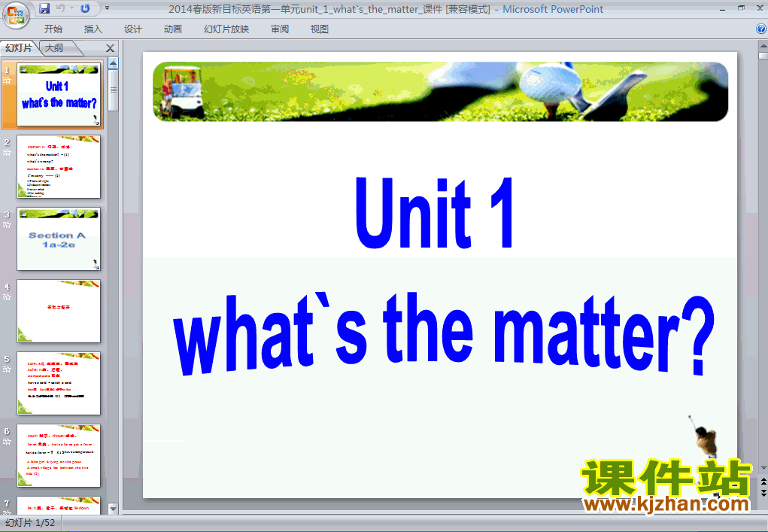The height and width of the screenshot is (532, 768).
Task: Click the slide editor scroll up arrow
Action: [763, 47]
